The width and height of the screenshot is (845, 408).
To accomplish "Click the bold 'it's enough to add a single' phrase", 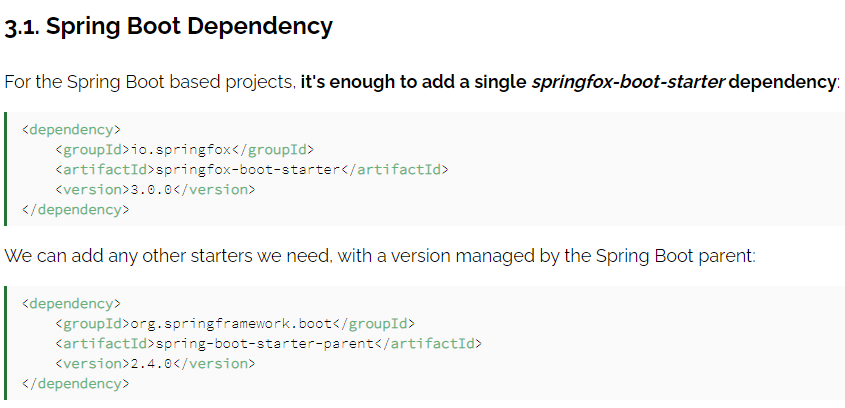I will click(414, 82).
